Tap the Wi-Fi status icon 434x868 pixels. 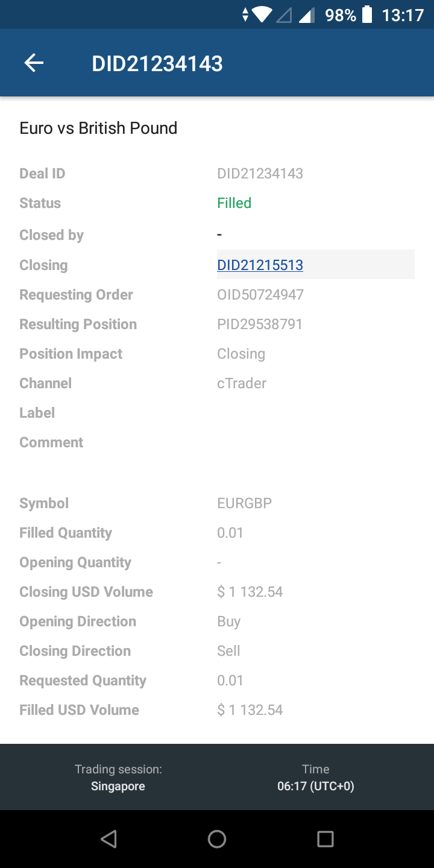(x=262, y=14)
